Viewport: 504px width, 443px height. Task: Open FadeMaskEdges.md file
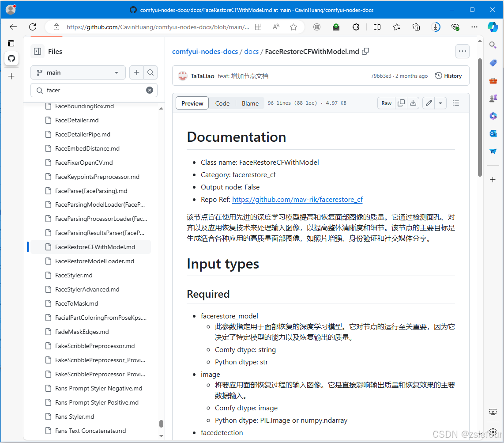tap(82, 332)
